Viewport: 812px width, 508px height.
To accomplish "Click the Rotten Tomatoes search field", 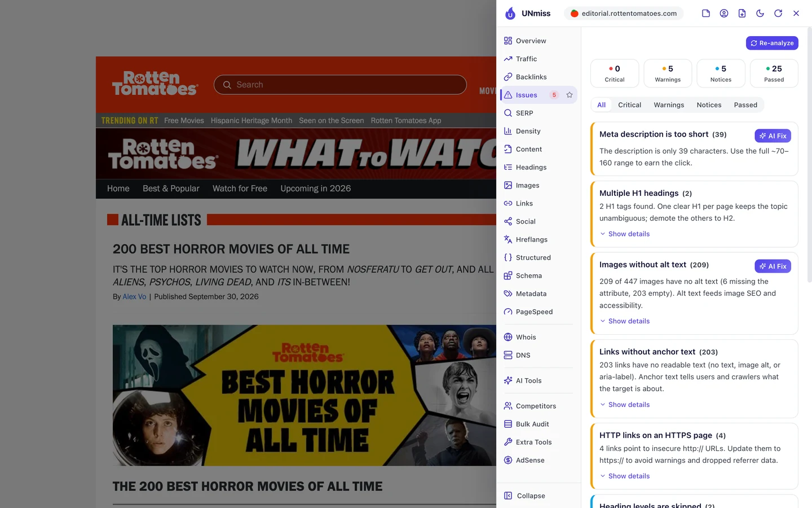I will tap(340, 85).
